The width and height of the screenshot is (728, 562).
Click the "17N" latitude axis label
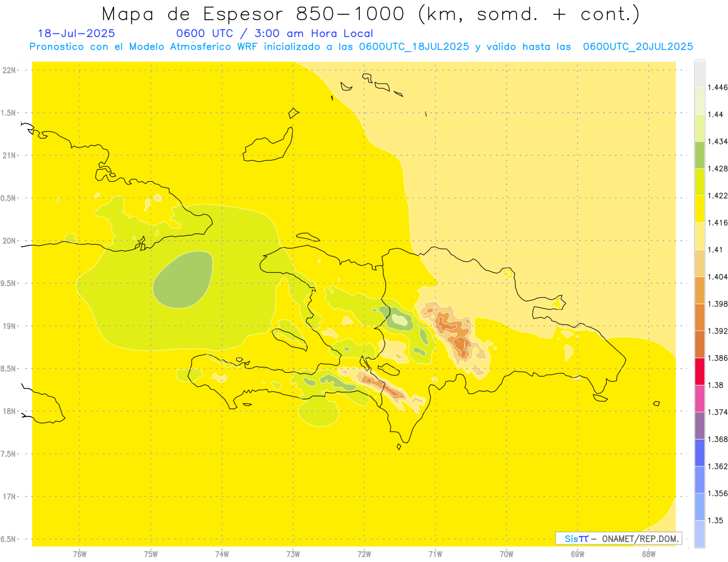pos(9,497)
